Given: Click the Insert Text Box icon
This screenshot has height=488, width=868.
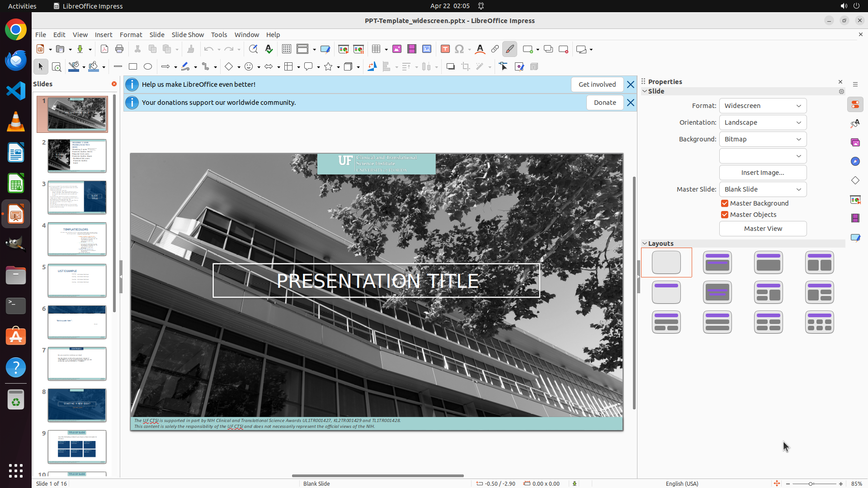Looking at the screenshot, I should coord(445,49).
